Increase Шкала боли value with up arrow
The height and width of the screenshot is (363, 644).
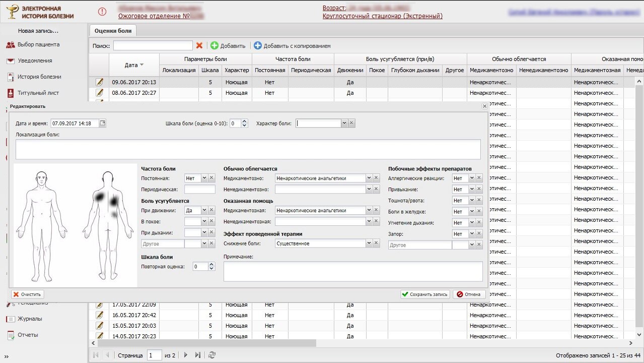(x=245, y=121)
